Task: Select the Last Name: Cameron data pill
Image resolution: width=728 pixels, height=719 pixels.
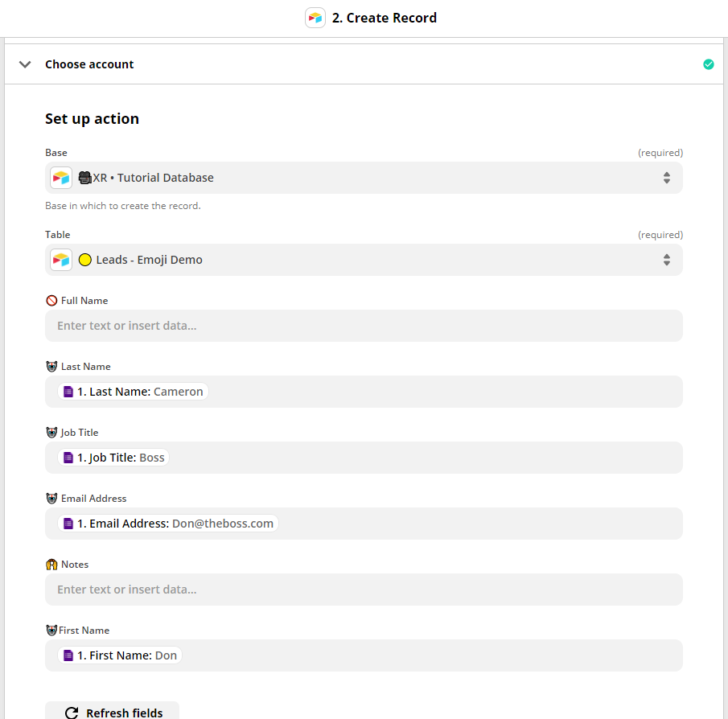Action: [x=133, y=392]
